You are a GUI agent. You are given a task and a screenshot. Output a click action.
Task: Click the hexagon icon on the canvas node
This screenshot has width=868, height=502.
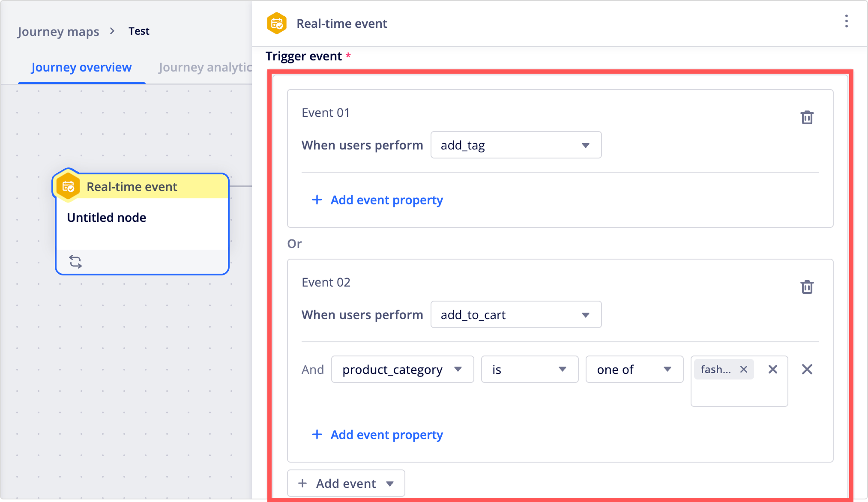[x=69, y=187]
